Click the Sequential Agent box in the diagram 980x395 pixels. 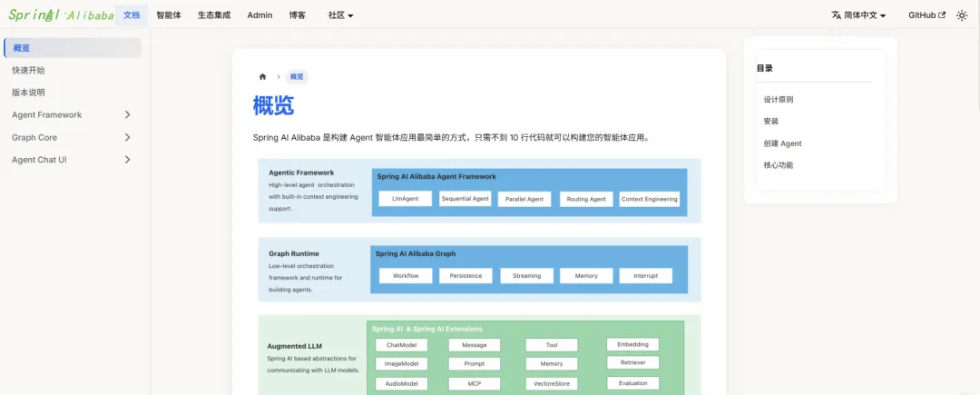465,200
